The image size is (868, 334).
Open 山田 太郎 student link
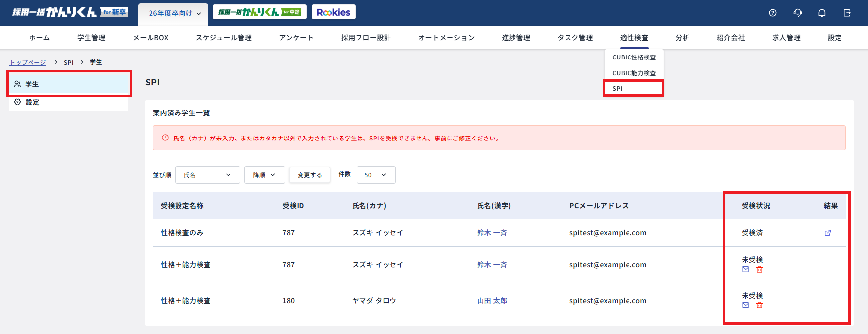click(x=492, y=301)
